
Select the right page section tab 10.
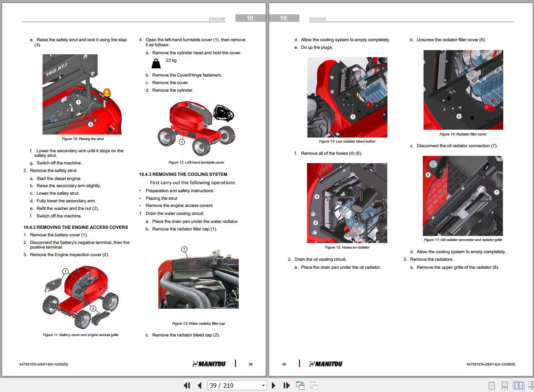[x=284, y=18]
